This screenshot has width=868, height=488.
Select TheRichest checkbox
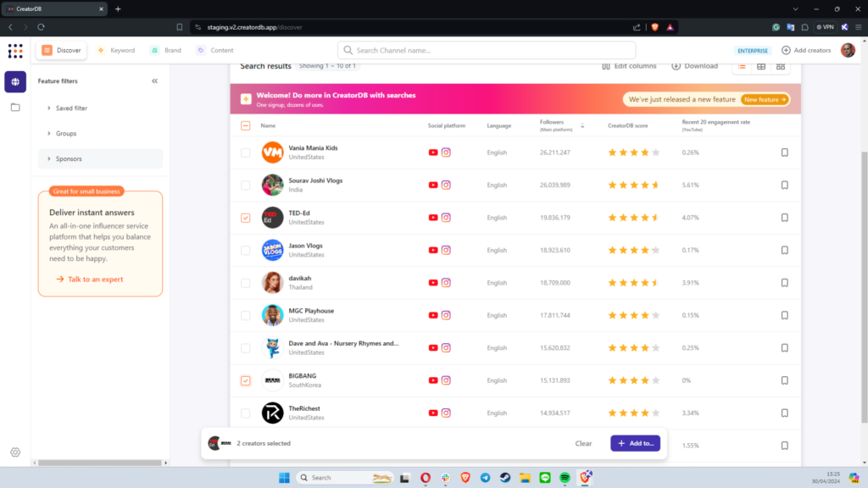245,413
